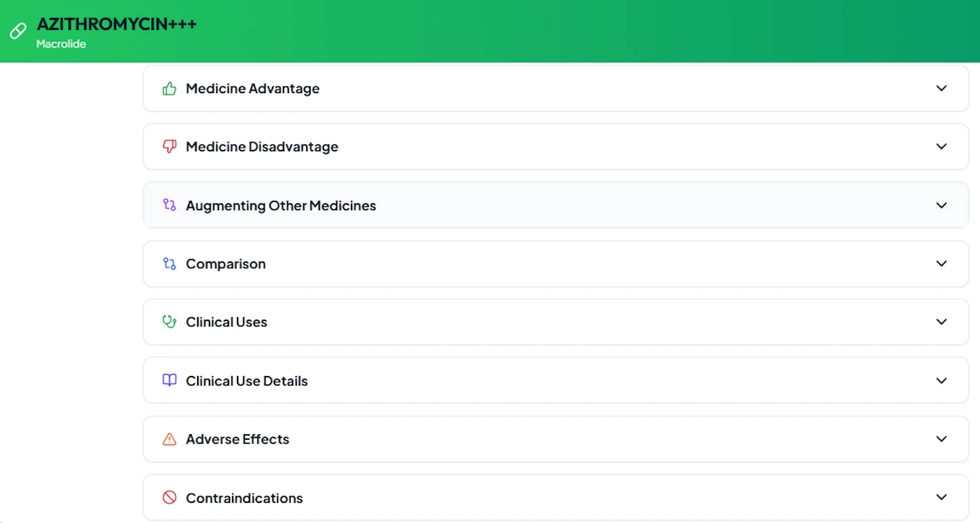980x523 pixels.
Task: Click the thumbs-up Medicine Advantage icon
Action: pyautogui.click(x=170, y=89)
